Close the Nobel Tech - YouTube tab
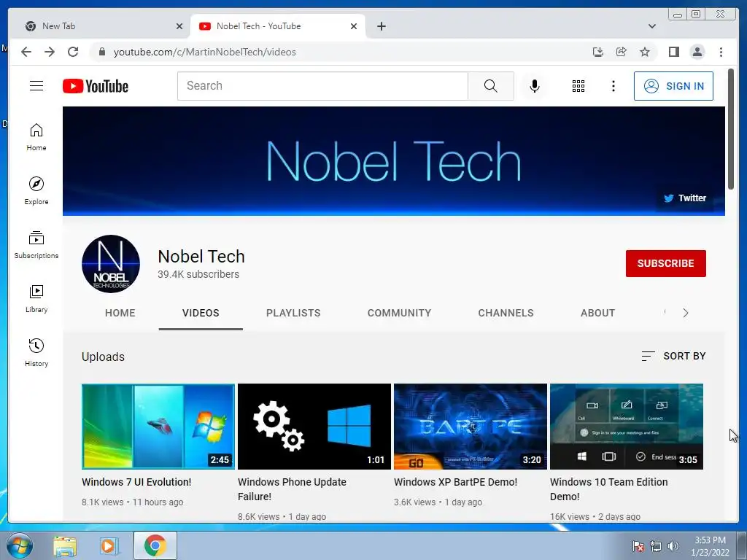The image size is (747, 560). coord(354,26)
